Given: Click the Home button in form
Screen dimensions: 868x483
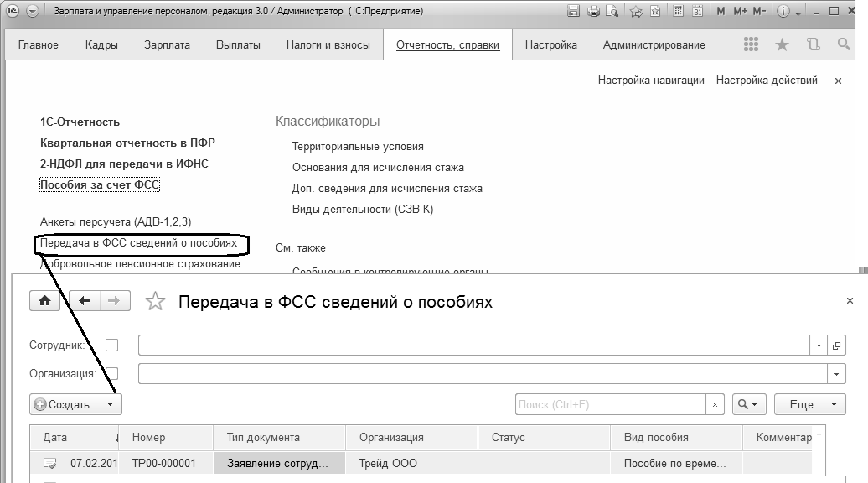Looking at the screenshot, I should [x=45, y=301].
